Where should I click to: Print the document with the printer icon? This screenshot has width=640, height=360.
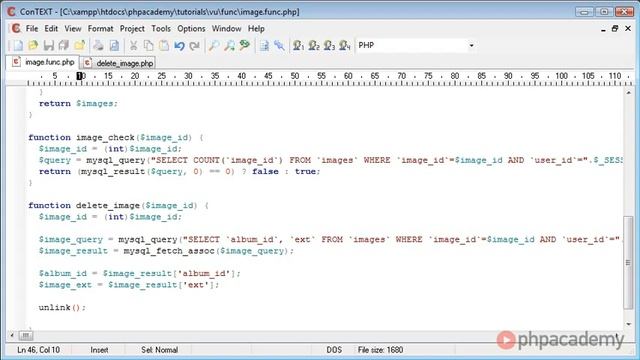pyautogui.click(x=98, y=45)
